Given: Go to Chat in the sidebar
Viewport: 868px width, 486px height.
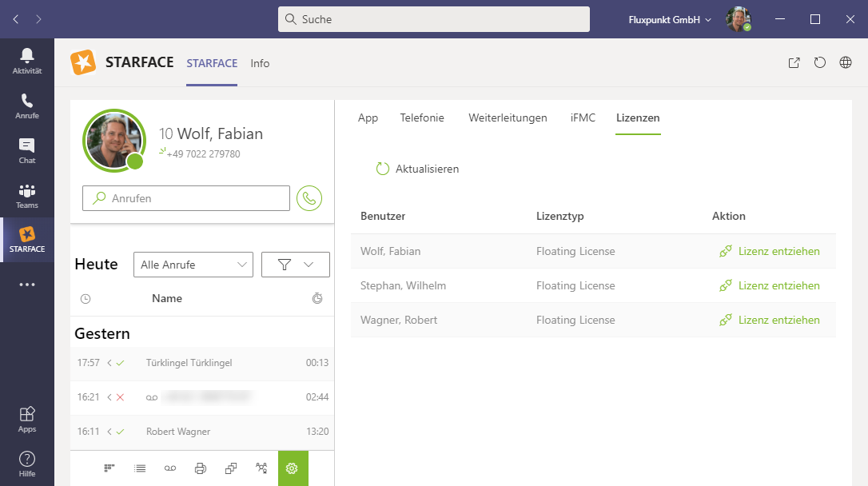Looking at the screenshot, I should [x=27, y=150].
